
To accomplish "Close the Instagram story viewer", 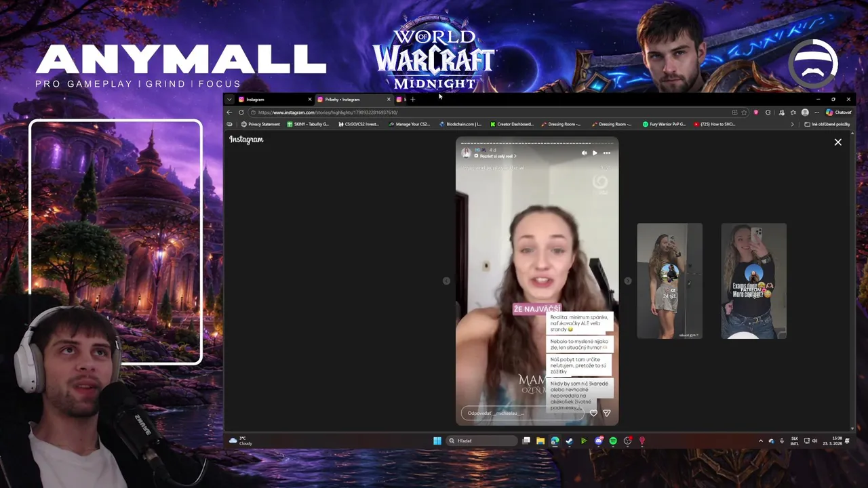I will pyautogui.click(x=838, y=142).
